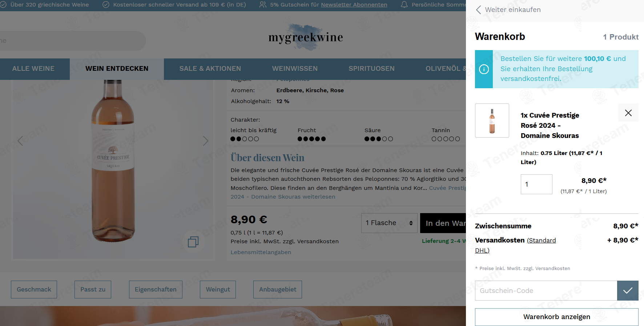This screenshot has width=644, height=326.
Task: Click the Lieferung 2-4 delivery text
Action: [444, 241]
